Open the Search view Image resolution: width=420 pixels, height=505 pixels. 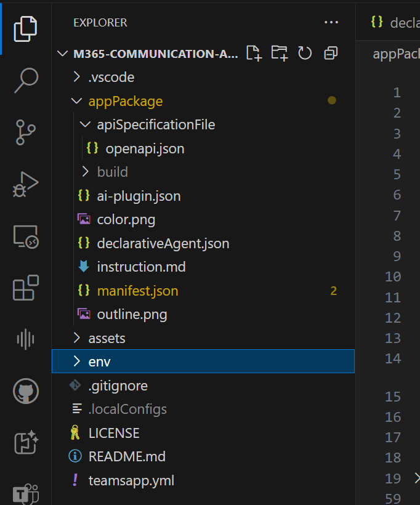[x=25, y=80]
